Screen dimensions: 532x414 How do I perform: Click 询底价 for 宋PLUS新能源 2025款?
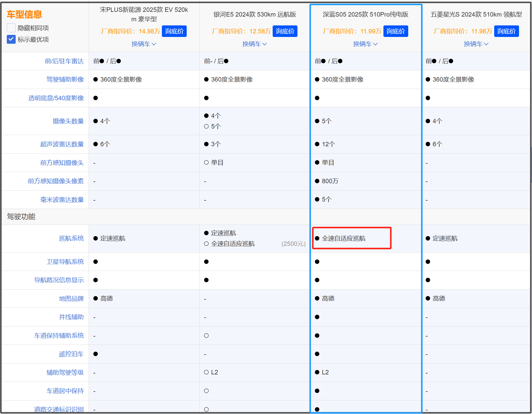(174, 31)
